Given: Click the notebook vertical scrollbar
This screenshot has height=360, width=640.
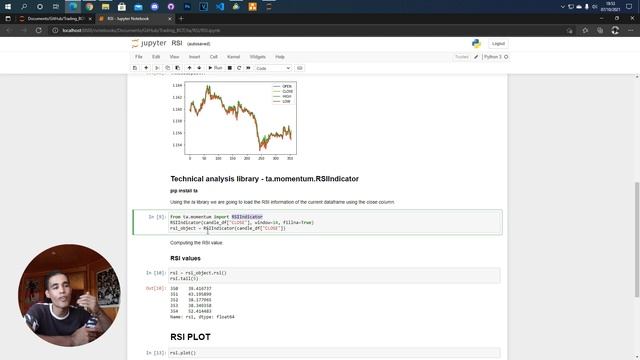Looking at the screenshot, I should point(637,239).
